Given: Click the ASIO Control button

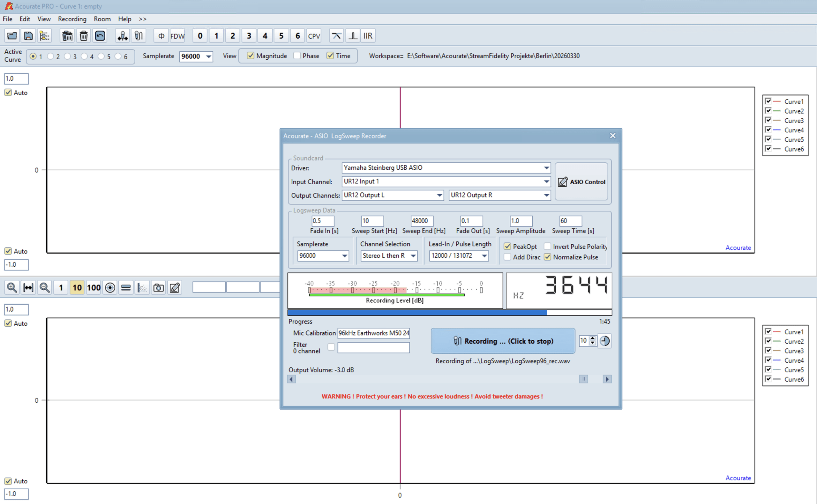Looking at the screenshot, I should (581, 182).
